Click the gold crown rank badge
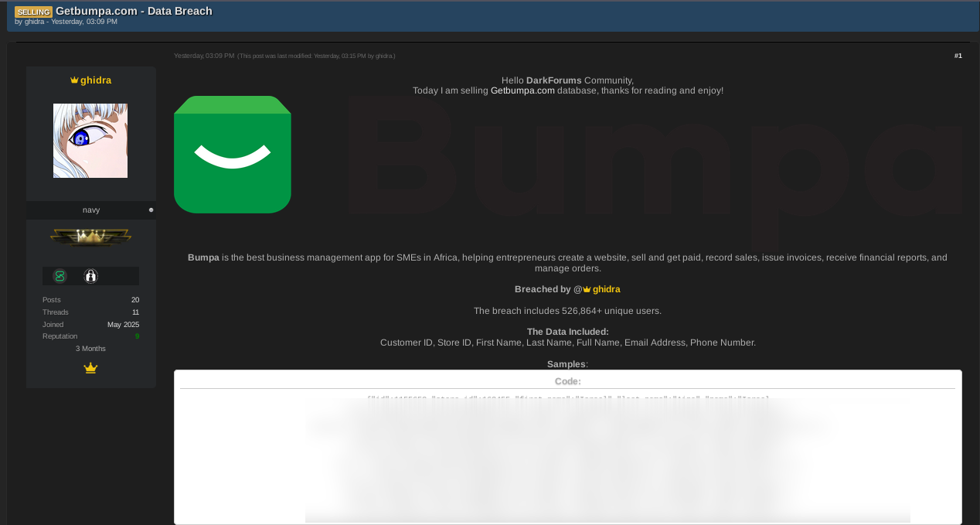This screenshot has height=525, width=980. (x=90, y=237)
